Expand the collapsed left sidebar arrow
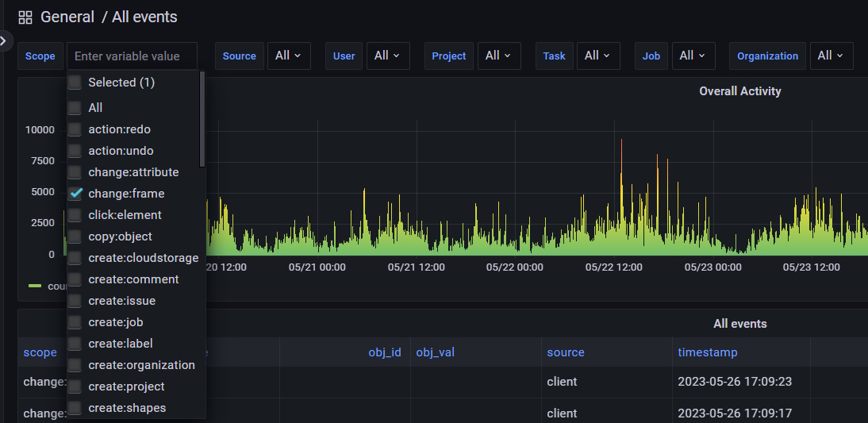 coord(5,40)
